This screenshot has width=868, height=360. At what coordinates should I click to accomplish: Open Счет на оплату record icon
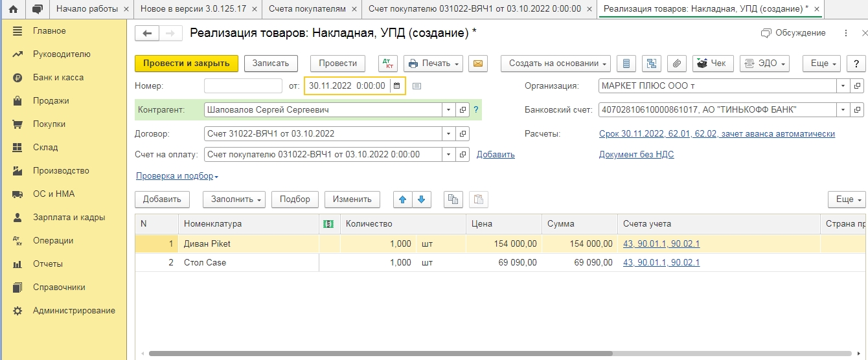coord(463,155)
